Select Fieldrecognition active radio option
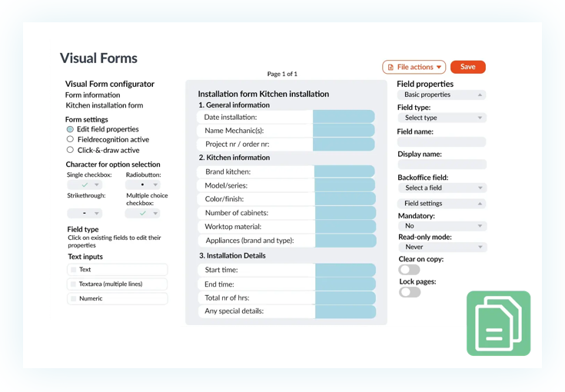Viewport: 565px width, 392px height. click(70, 140)
